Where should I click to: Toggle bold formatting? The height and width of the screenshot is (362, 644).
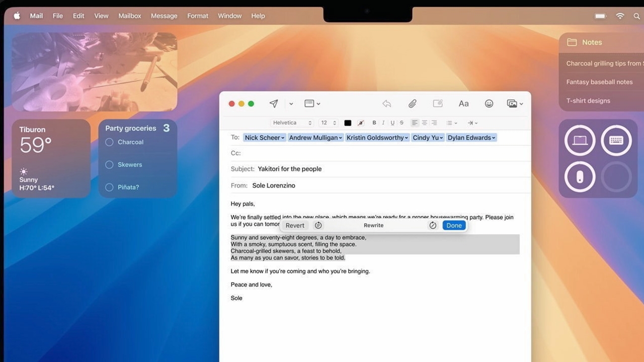pyautogui.click(x=374, y=123)
